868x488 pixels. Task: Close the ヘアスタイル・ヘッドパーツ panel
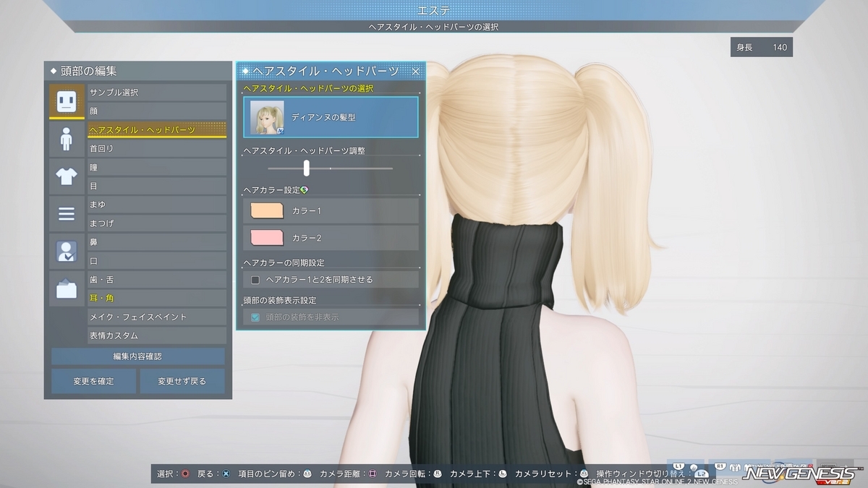click(x=416, y=71)
